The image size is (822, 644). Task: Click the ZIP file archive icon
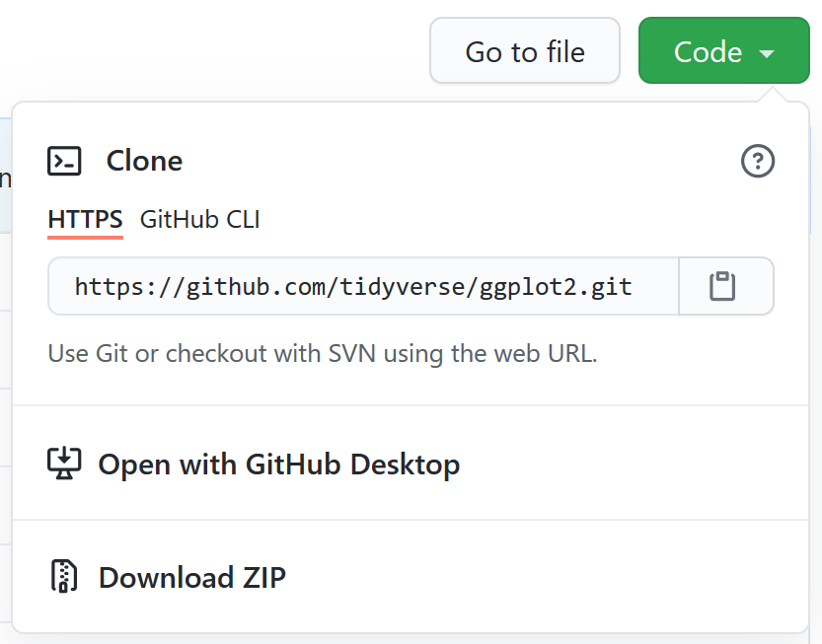pos(64,576)
